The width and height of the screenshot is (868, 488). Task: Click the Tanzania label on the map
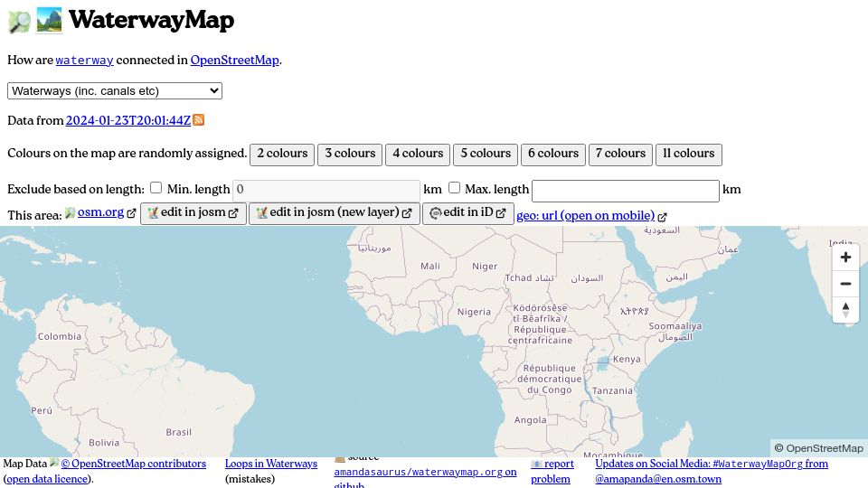612,390
